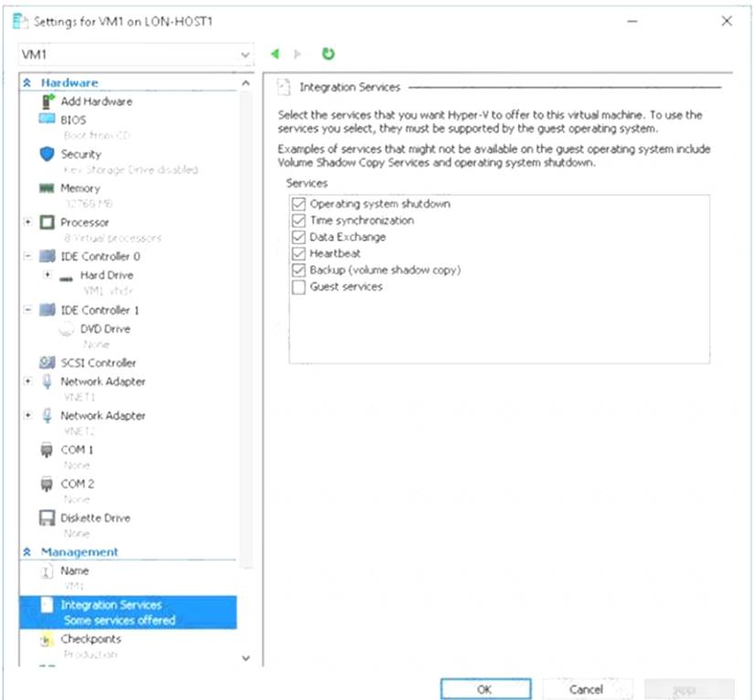This screenshot has height=700, width=754.
Task: Toggle the Heartbeat service checkbox
Action: [299, 253]
